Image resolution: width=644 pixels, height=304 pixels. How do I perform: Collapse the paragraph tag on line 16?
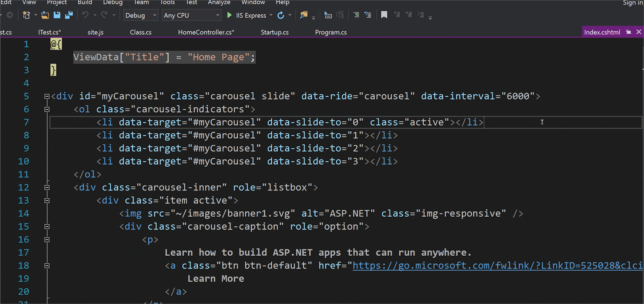tap(47, 240)
